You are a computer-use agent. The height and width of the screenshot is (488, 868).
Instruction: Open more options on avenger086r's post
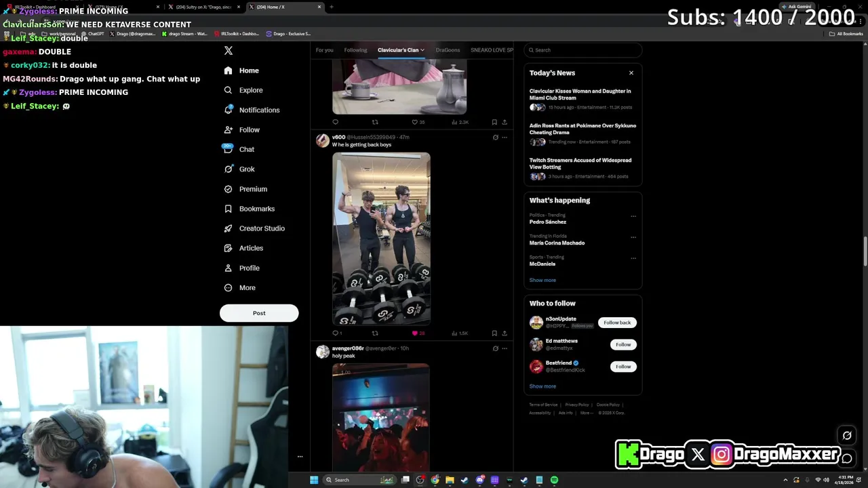point(504,348)
